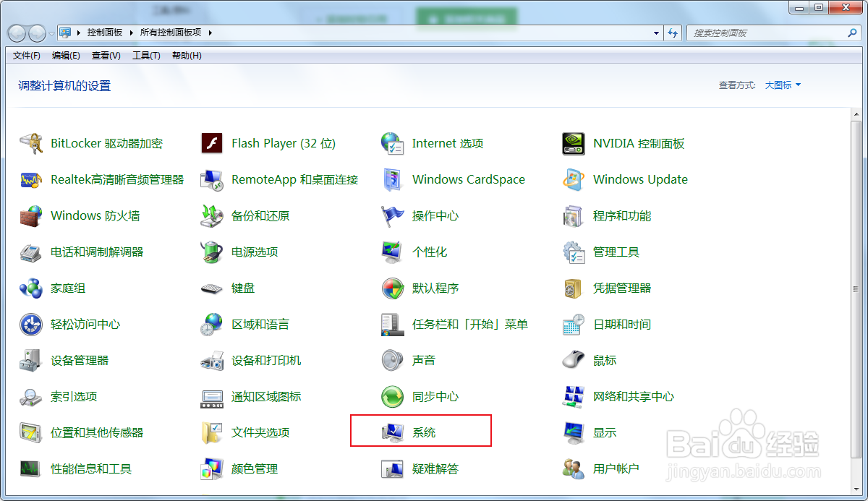Viewport: 868px width, 501px height.
Task: Open 家庭组 spheres icon
Action: click(31, 288)
